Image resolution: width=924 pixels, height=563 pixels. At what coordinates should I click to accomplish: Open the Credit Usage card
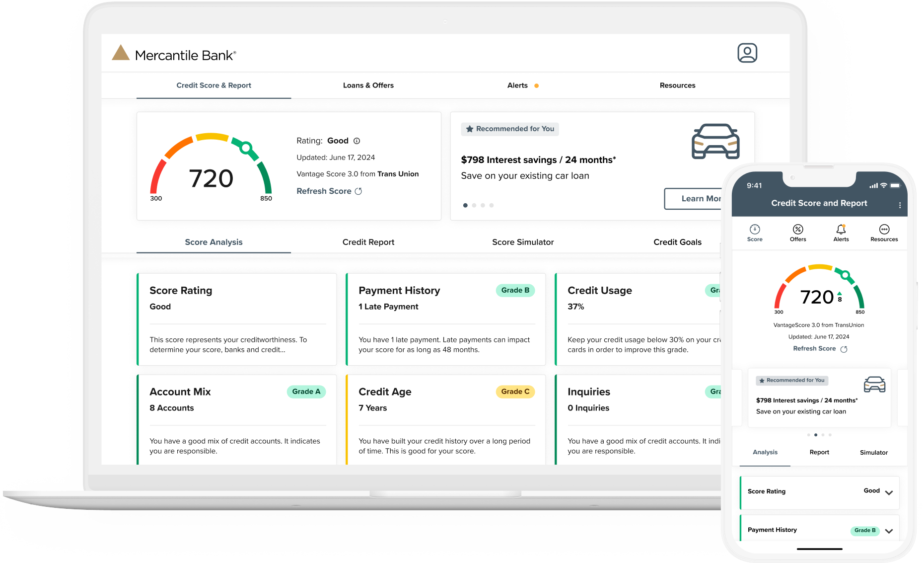tap(638, 319)
